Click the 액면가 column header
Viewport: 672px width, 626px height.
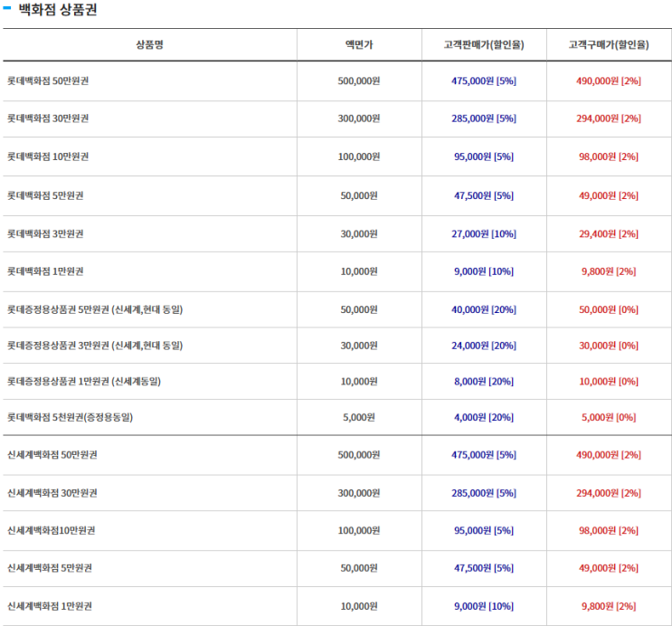pos(358,44)
